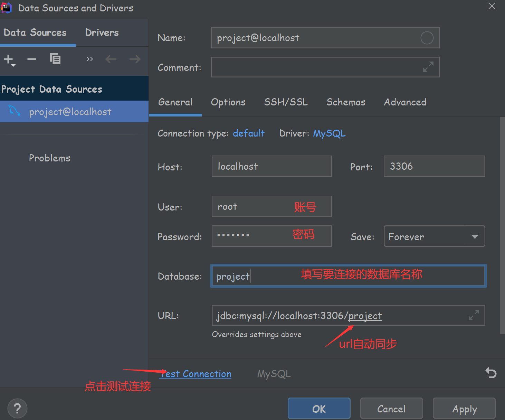
Task: Open the Schemas tab
Action: point(346,102)
